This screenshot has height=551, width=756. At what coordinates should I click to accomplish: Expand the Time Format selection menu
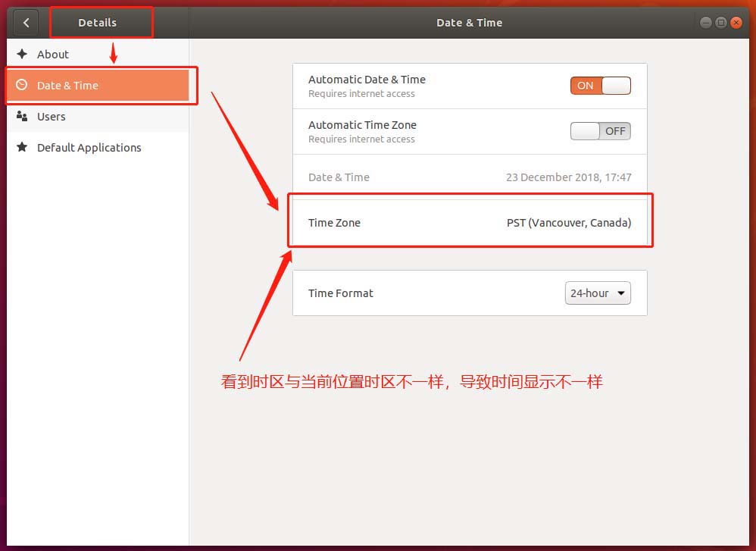[x=598, y=293]
